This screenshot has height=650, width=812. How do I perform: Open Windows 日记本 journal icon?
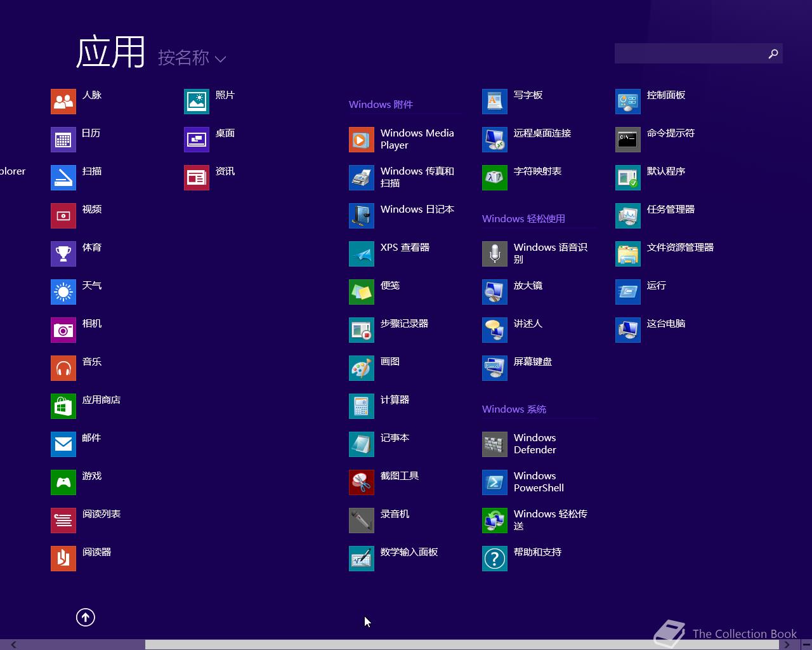click(x=362, y=216)
